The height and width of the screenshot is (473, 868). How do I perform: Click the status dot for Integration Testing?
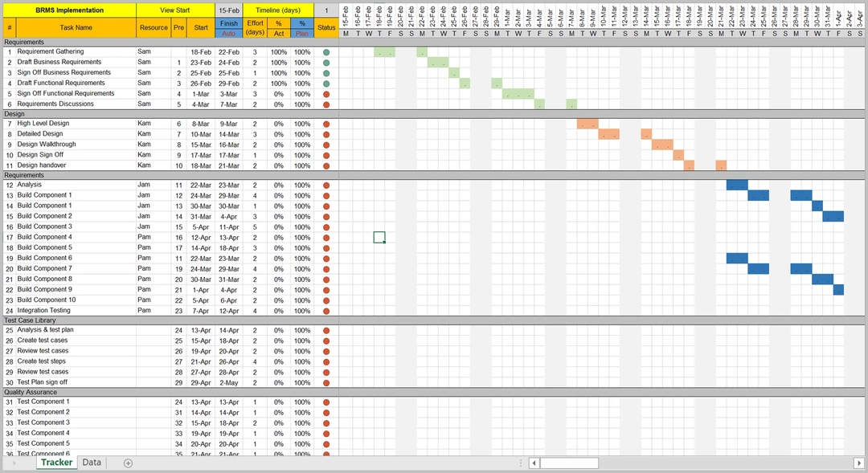tap(326, 311)
